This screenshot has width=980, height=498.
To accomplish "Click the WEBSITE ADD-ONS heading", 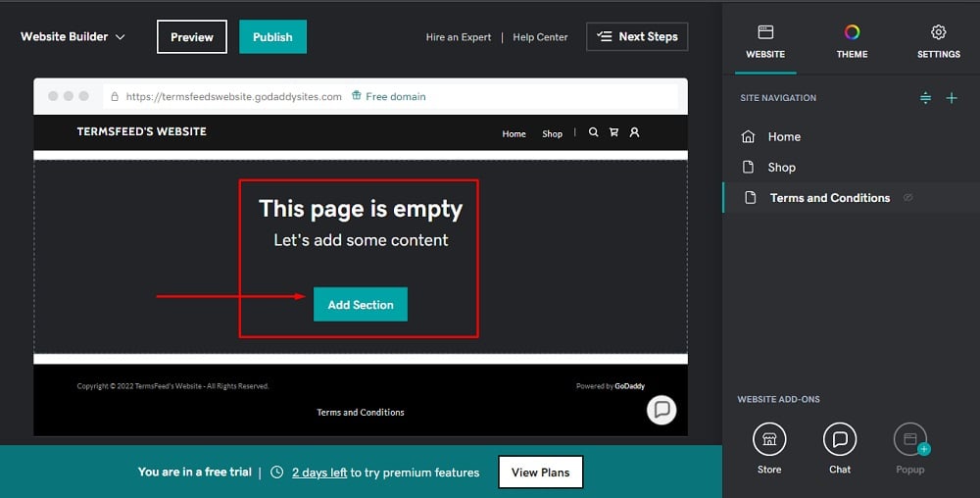I will pos(778,399).
